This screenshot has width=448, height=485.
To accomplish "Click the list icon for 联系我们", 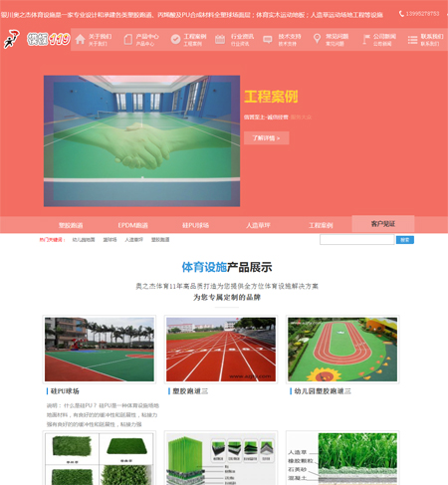I will point(412,40).
